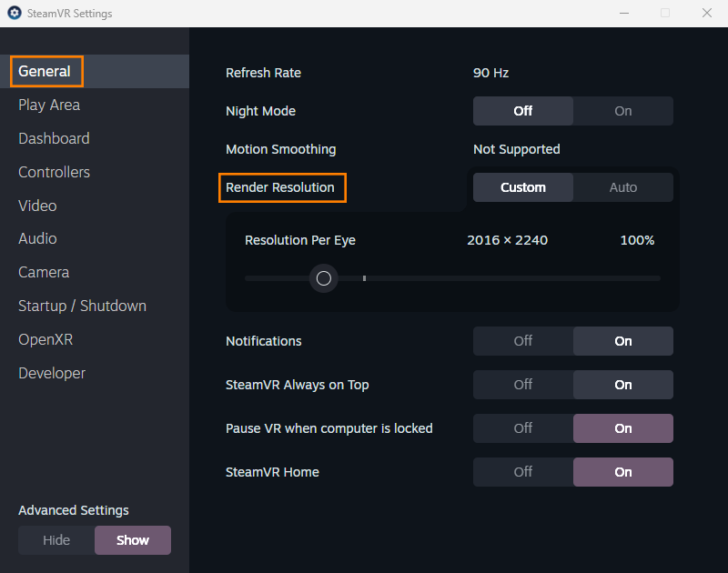Turn Notifications Off
The image size is (728, 573).
tap(523, 341)
